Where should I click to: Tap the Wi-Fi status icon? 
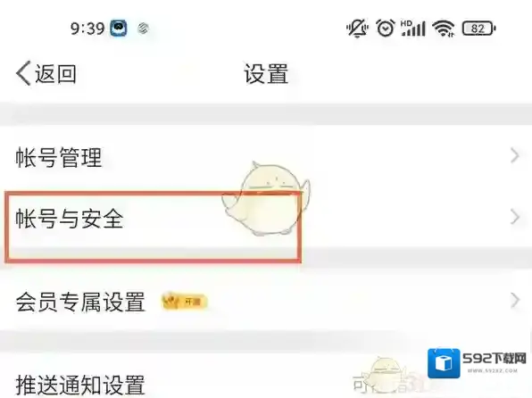pos(444,29)
